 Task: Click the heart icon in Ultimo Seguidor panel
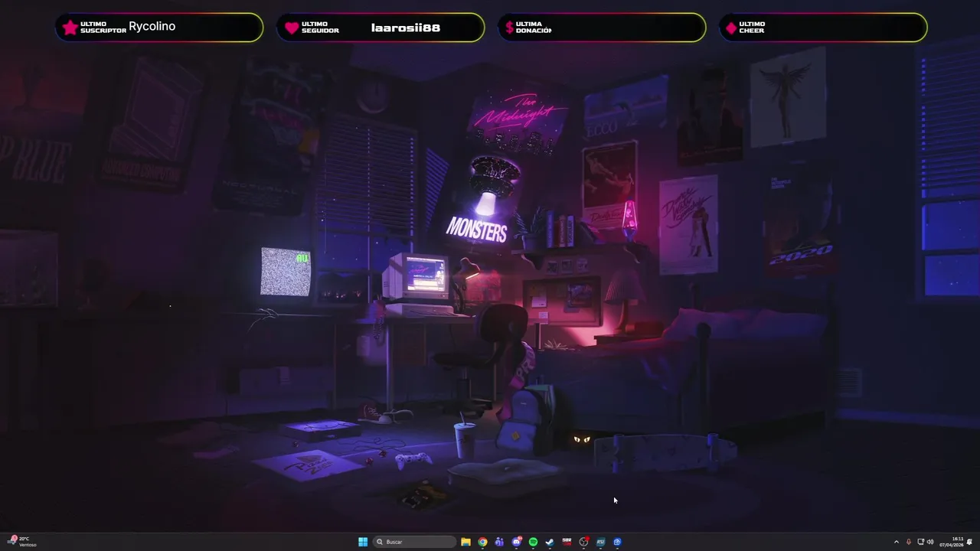(291, 28)
